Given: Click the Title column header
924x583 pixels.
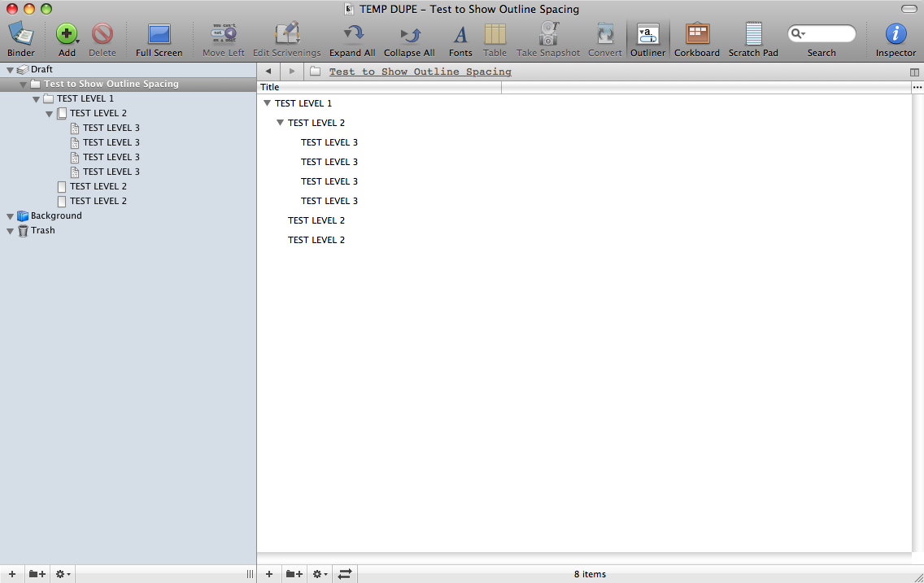Looking at the screenshot, I should click(379, 87).
